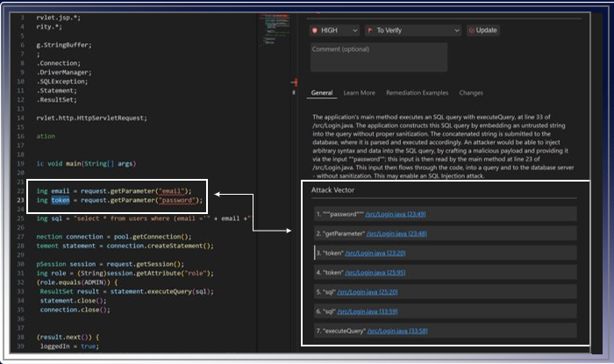Open token link /src/Login.java [25:95]

375,273
